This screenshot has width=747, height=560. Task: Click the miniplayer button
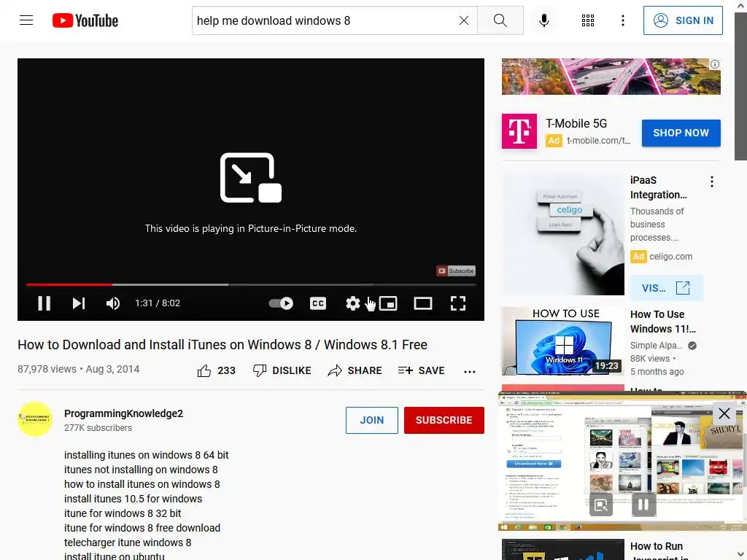[388, 303]
